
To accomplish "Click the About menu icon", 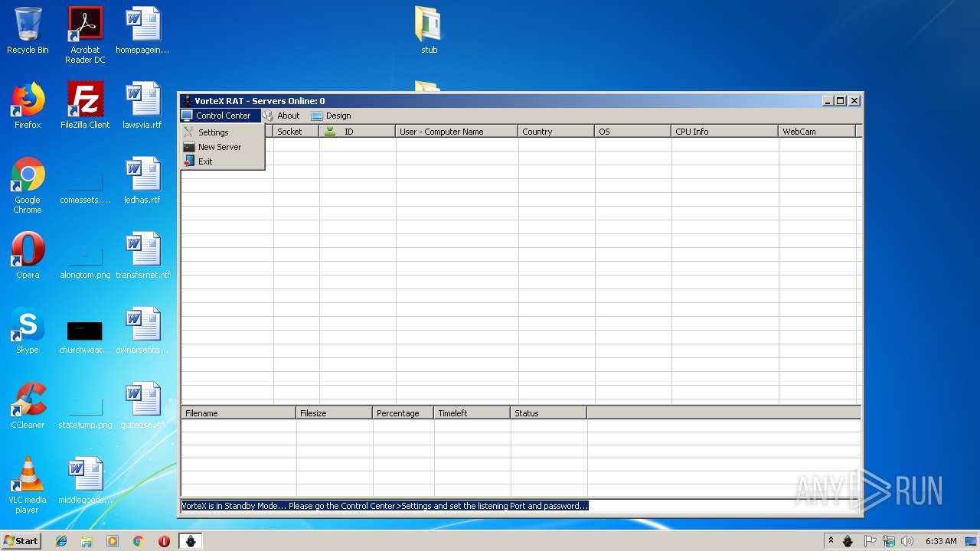I will (x=268, y=116).
